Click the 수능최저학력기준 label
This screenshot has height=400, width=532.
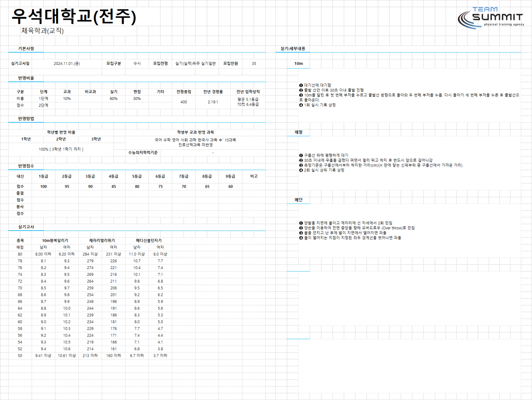[143, 153]
